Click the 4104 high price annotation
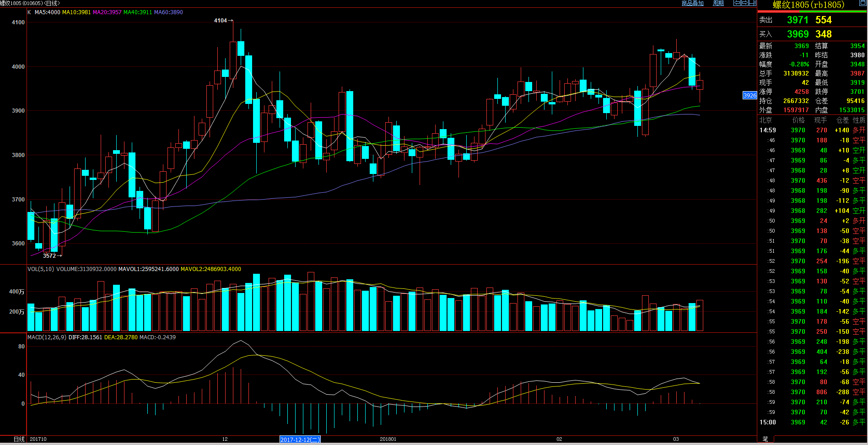The width and height of the screenshot is (868, 445). 221,21
